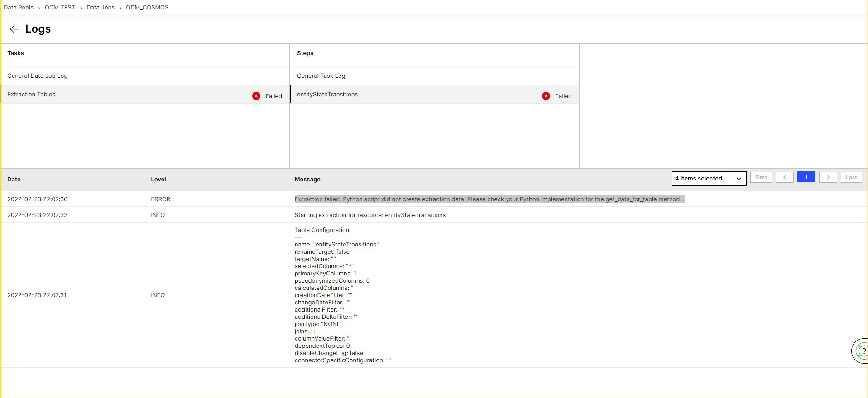The image size is (868, 398).
Task: Select page 1 in pagination
Action: point(806,177)
